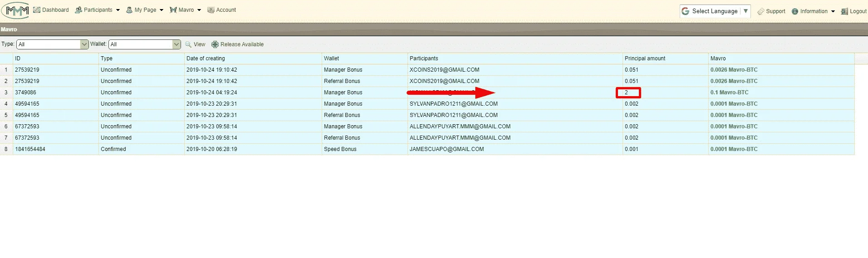Viewport: 868px width, 258px height.
Task: Open the Information menu
Action: pos(814,11)
